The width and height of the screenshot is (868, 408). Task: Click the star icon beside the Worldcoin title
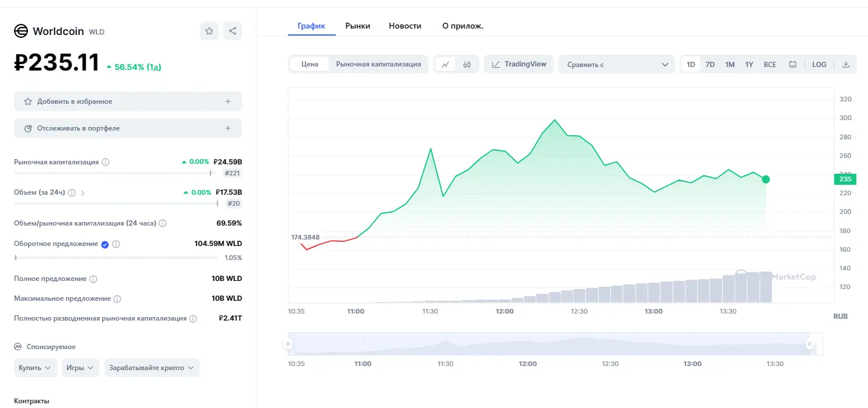[x=209, y=31]
